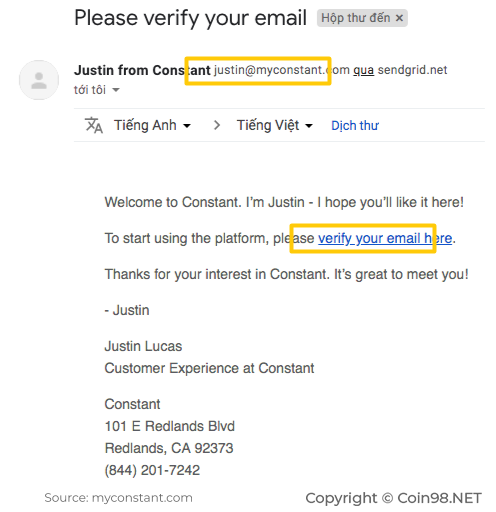The image size is (496, 512).
Task: Click the Source: myconstant.com caption
Action: coord(118,498)
